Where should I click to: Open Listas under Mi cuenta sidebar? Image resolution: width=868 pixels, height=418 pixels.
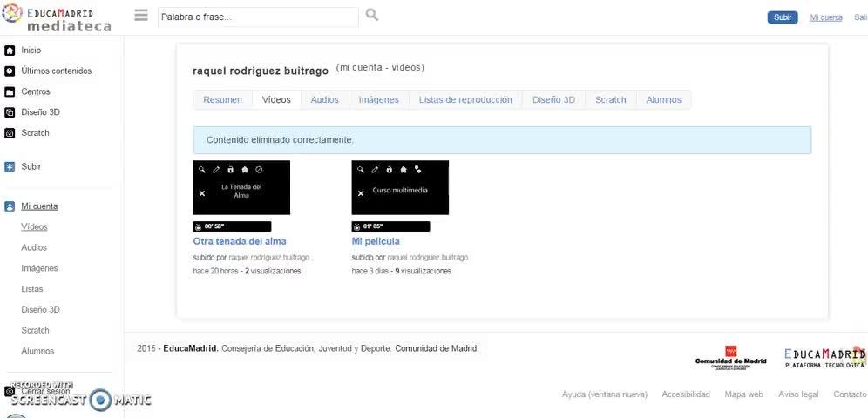coord(32,289)
